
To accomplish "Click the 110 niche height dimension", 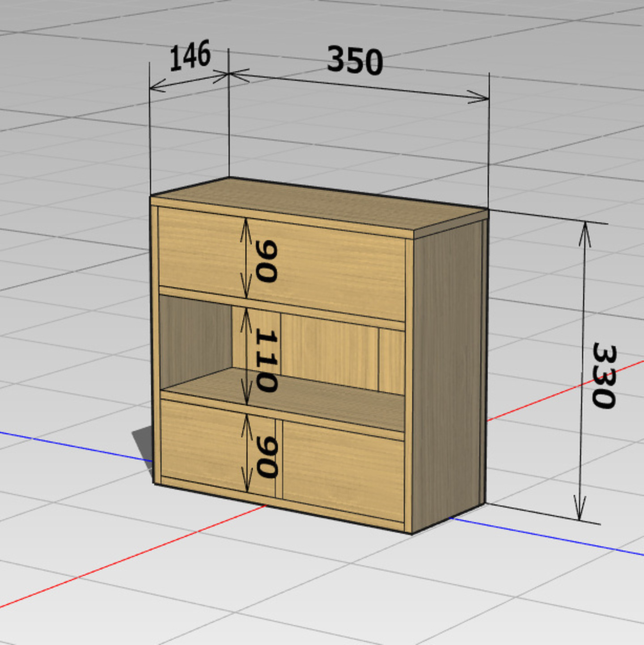I will point(267,361).
